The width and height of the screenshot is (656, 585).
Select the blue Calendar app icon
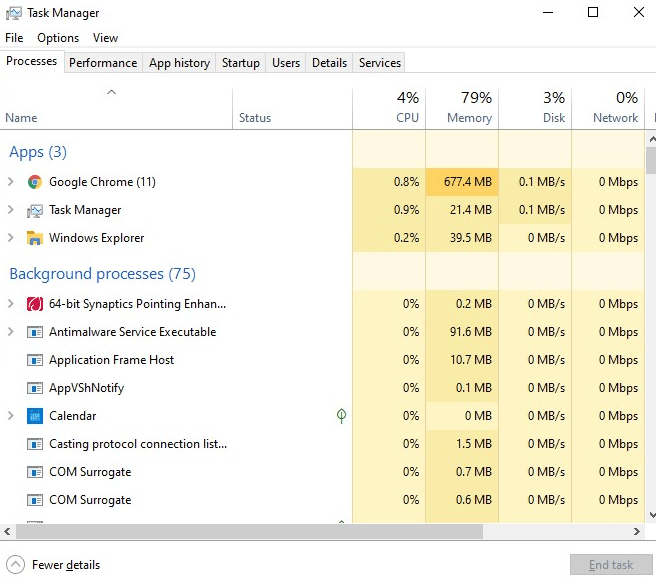tap(35, 416)
